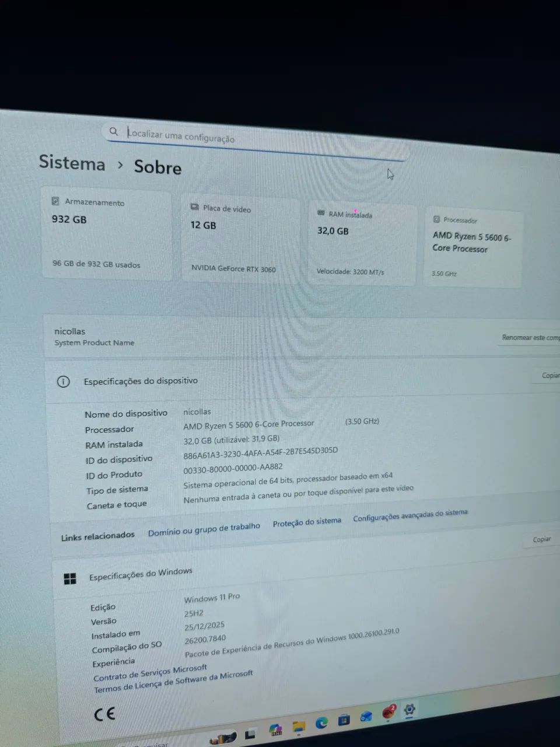Open Microsoft Store from the taskbar
This screenshot has height=747, width=560.
[344, 720]
